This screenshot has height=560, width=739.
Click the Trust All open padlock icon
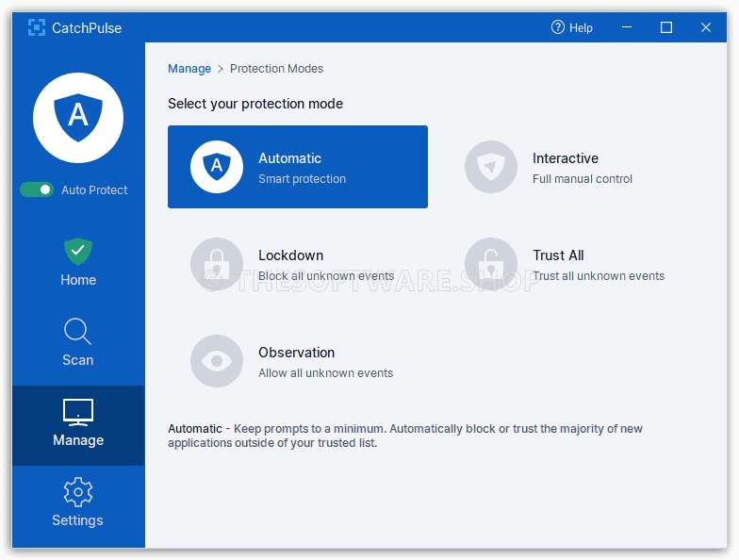[x=491, y=264]
